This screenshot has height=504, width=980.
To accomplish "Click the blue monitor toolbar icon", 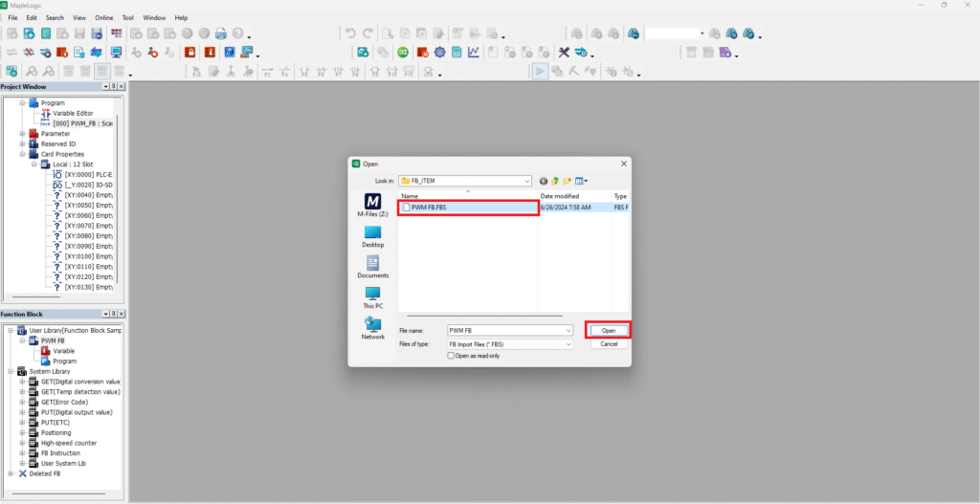I will (116, 53).
